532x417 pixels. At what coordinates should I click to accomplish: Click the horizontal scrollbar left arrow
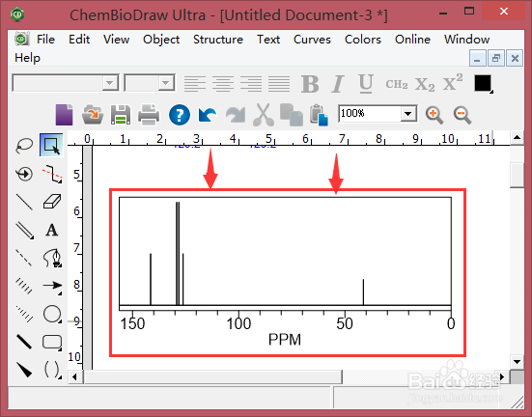coord(74,377)
